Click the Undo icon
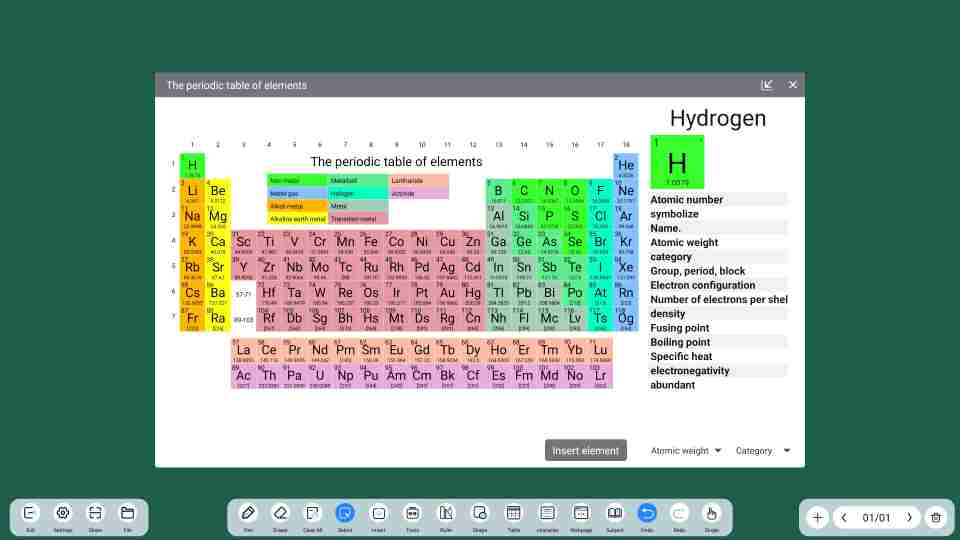960x540 pixels. tap(647, 513)
